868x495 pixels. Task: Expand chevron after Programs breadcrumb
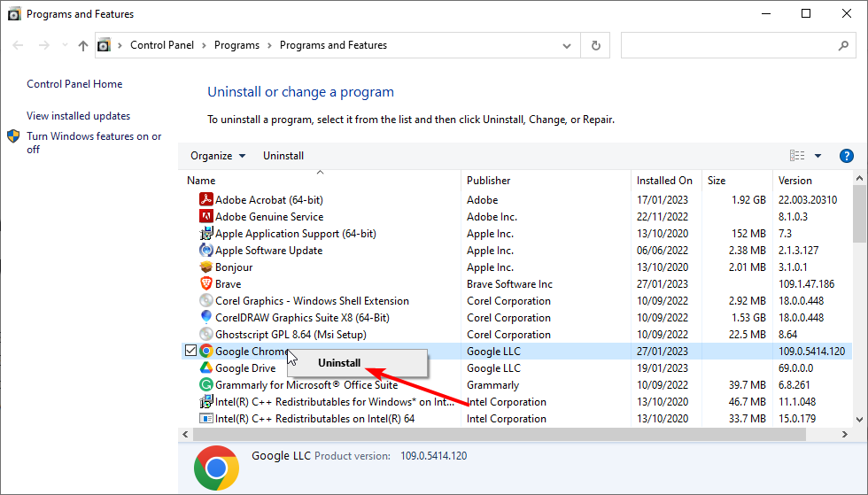(x=269, y=45)
